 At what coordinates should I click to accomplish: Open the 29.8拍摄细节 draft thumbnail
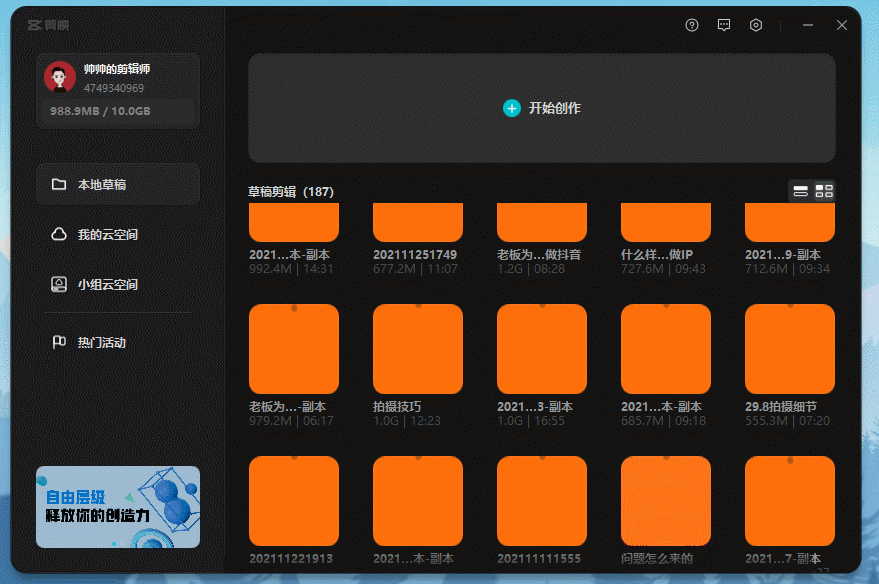click(790, 349)
